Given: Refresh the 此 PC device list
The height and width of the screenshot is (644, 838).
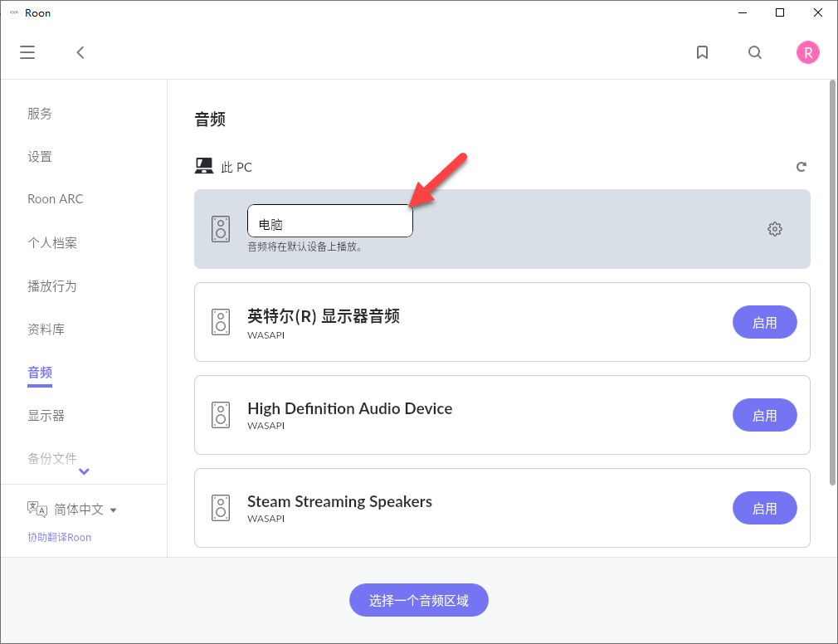Looking at the screenshot, I should pos(801,167).
